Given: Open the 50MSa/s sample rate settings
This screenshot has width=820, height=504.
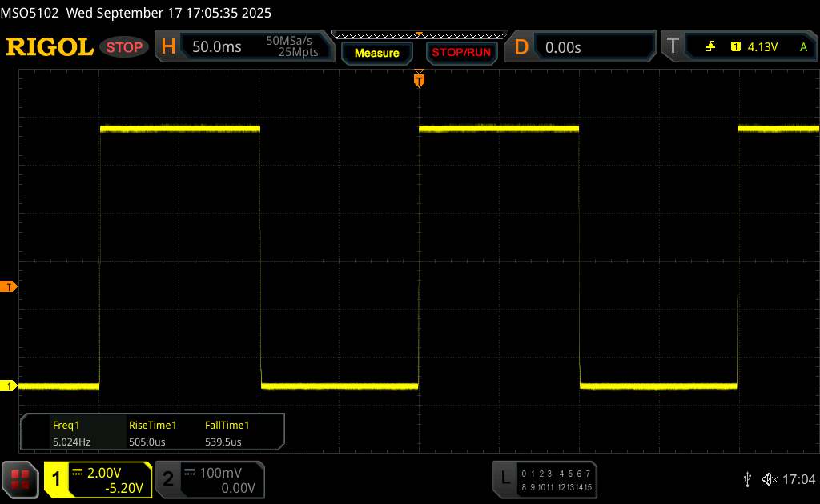Looking at the screenshot, I should tap(292, 47).
